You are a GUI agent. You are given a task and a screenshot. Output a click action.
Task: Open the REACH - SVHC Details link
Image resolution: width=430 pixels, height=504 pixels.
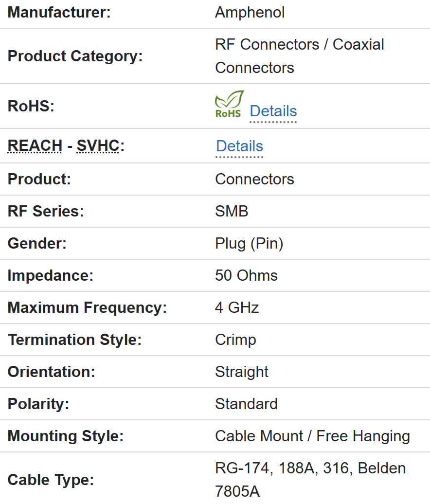click(x=239, y=146)
